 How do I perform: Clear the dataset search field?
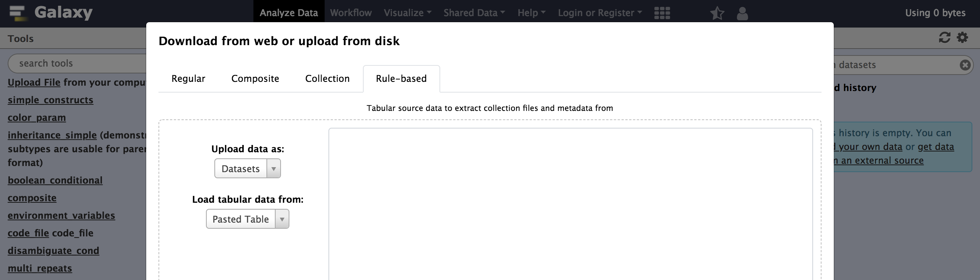[965, 65]
